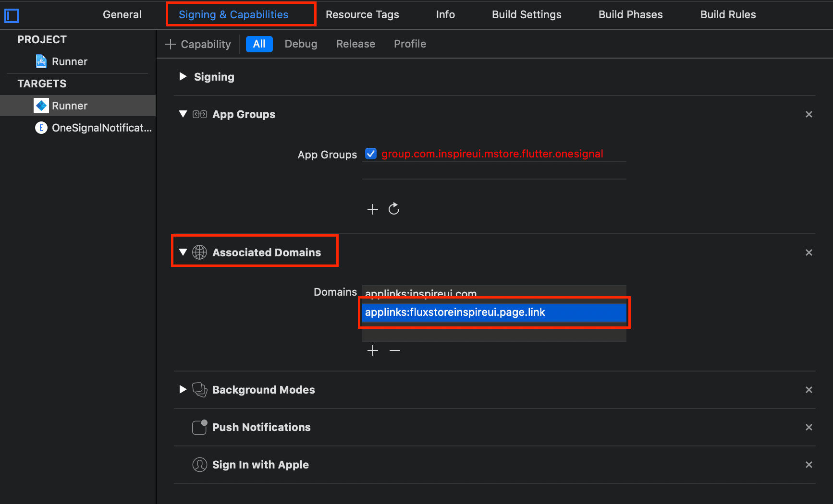Filter capabilities by Profile configuration
833x504 pixels.
coord(410,44)
